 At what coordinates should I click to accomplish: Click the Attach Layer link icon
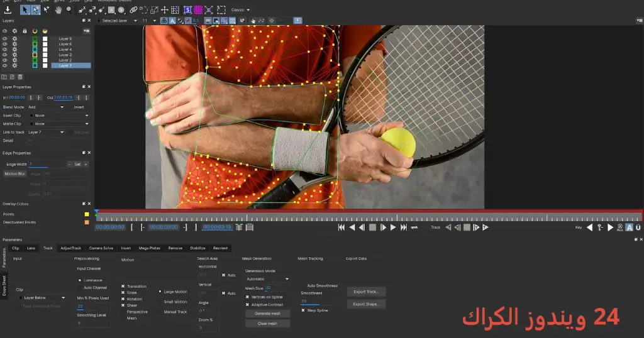[133, 9]
